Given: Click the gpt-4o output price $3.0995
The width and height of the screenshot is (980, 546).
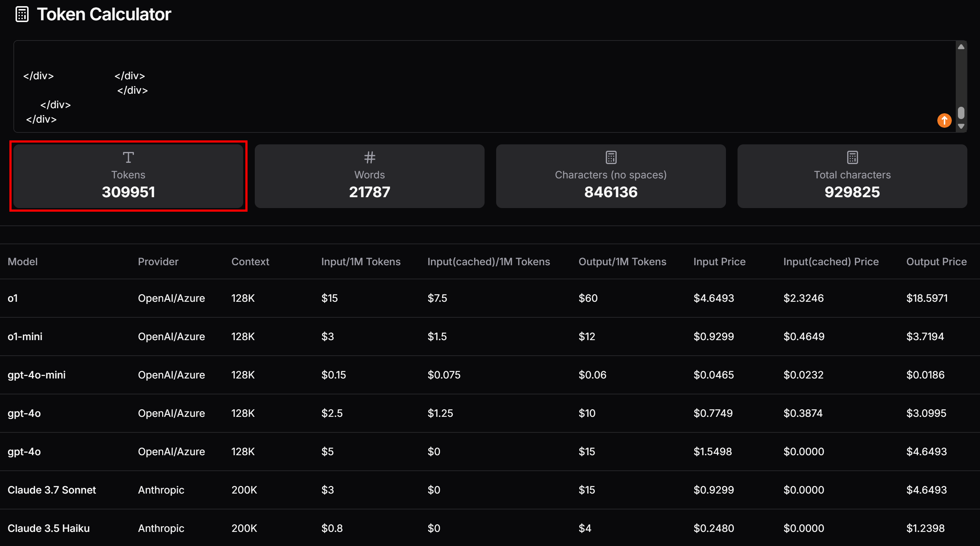Looking at the screenshot, I should click(x=926, y=413).
